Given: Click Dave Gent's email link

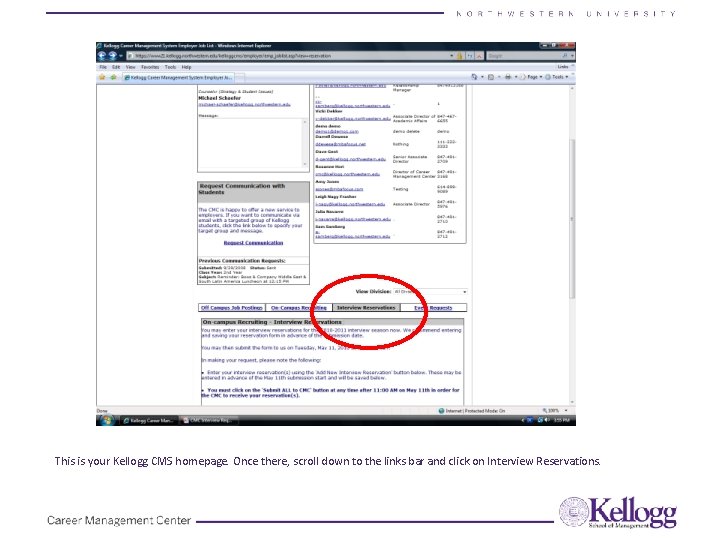Looking at the screenshot, I should (350, 159).
